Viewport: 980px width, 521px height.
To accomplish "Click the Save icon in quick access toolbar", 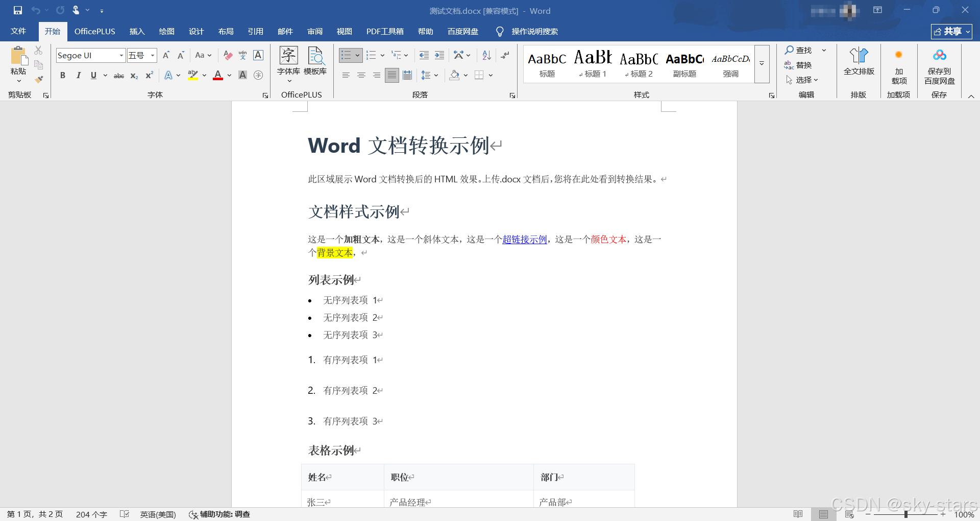I will pos(18,10).
